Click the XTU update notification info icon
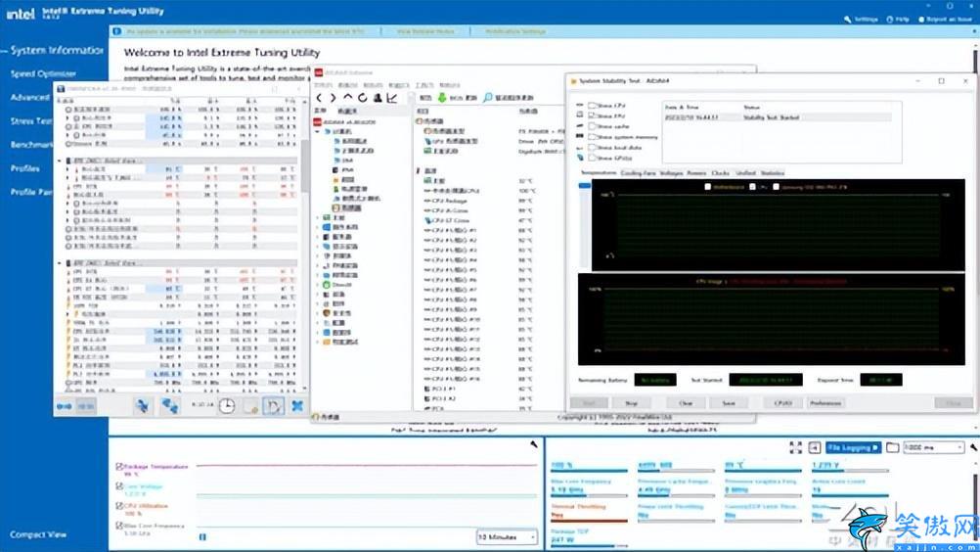 tap(116, 31)
